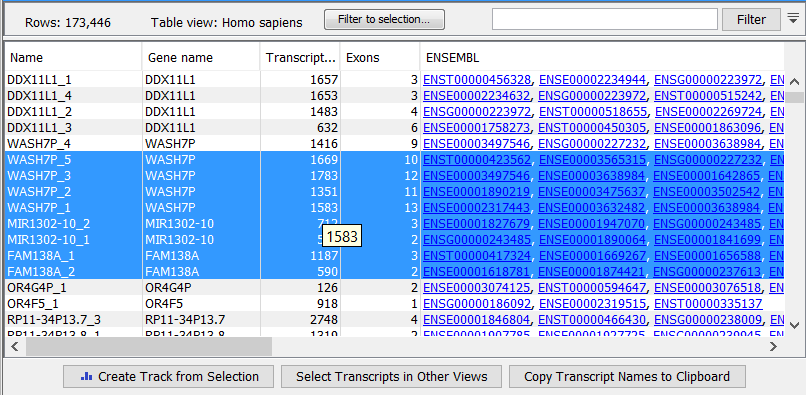Open link ENST00000335137

[x=708, y=303]
